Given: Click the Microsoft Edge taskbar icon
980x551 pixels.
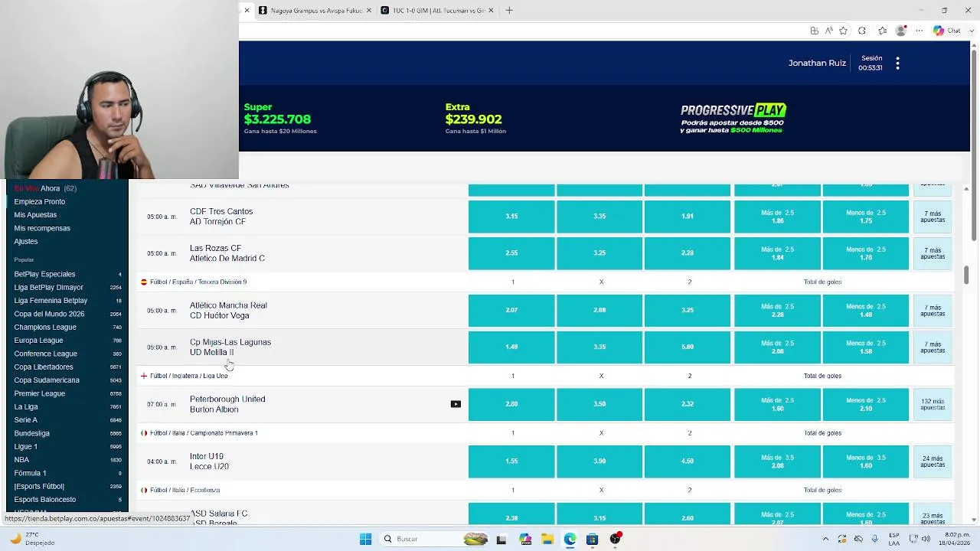Looking at the screenshot, I should click(570, 539).
